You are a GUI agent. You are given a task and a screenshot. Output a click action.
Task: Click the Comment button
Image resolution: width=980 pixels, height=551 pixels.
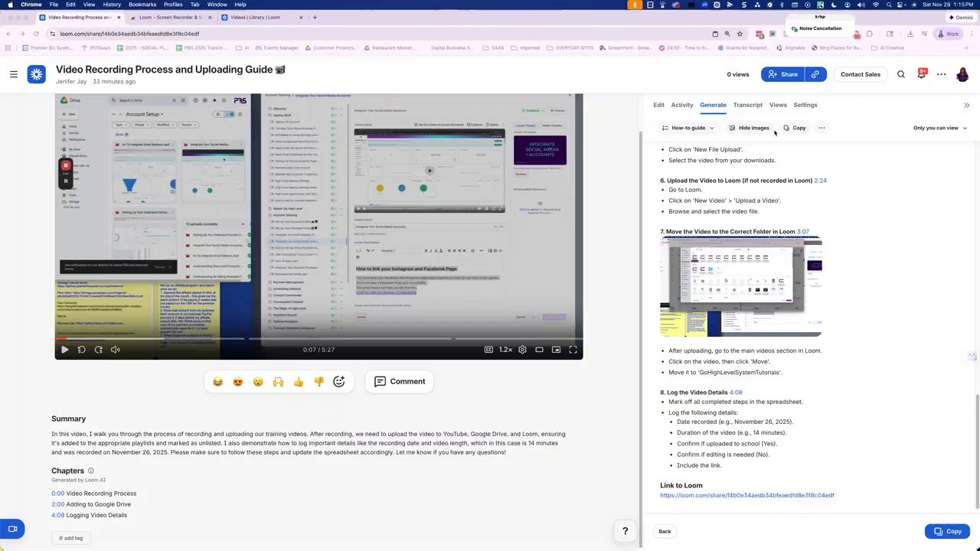(400, 381)
